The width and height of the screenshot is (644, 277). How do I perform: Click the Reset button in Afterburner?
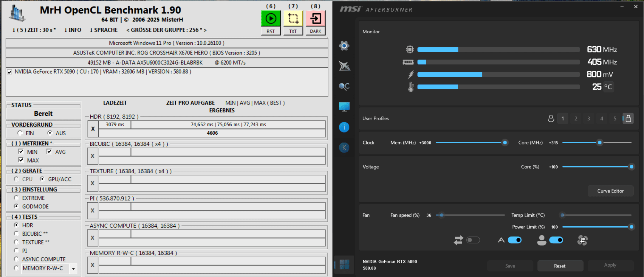pyautogui.click(x=560, y=266)
